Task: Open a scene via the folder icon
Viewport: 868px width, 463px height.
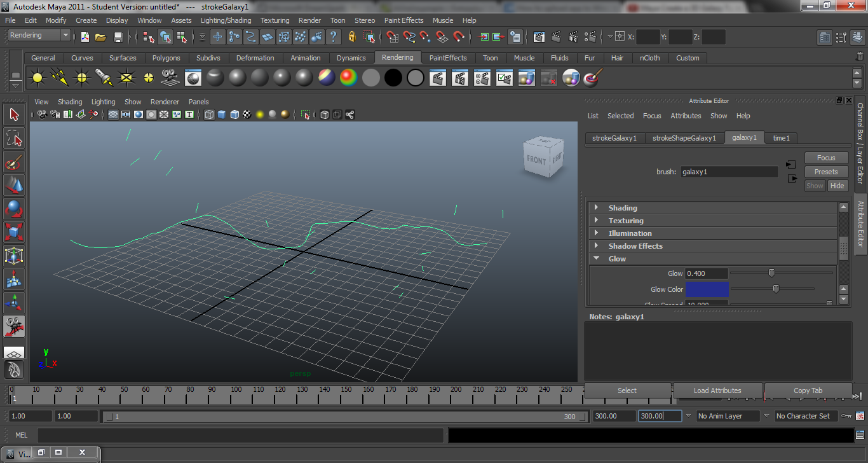Action: [x=100, y=37]
